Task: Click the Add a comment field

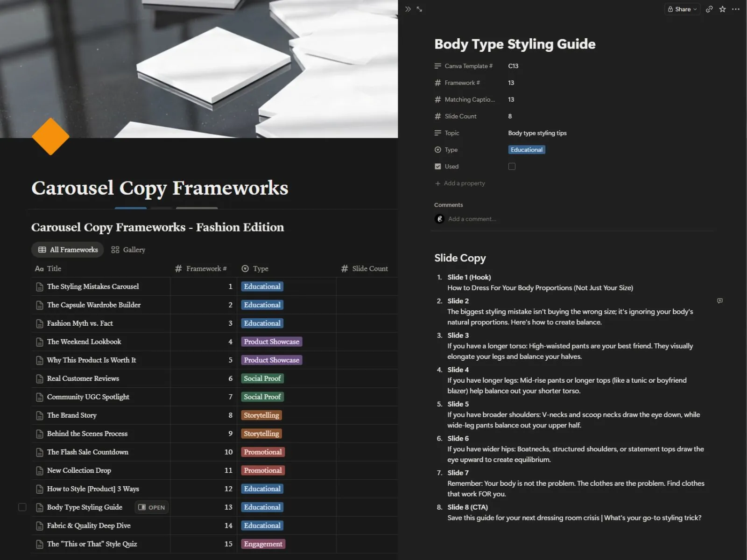Action: point(472,219)
